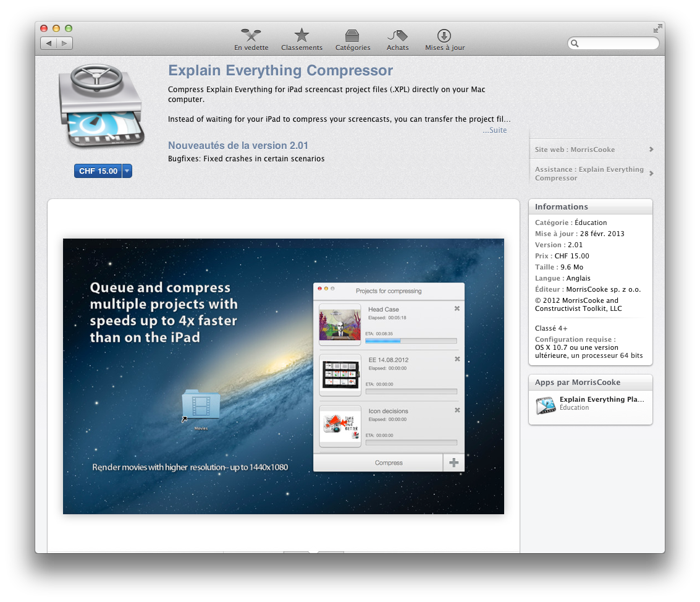The height and width of the screenshot is (602, 700).
Task: Click the Explain Everything Pla... app title
Action: point(601,399)
